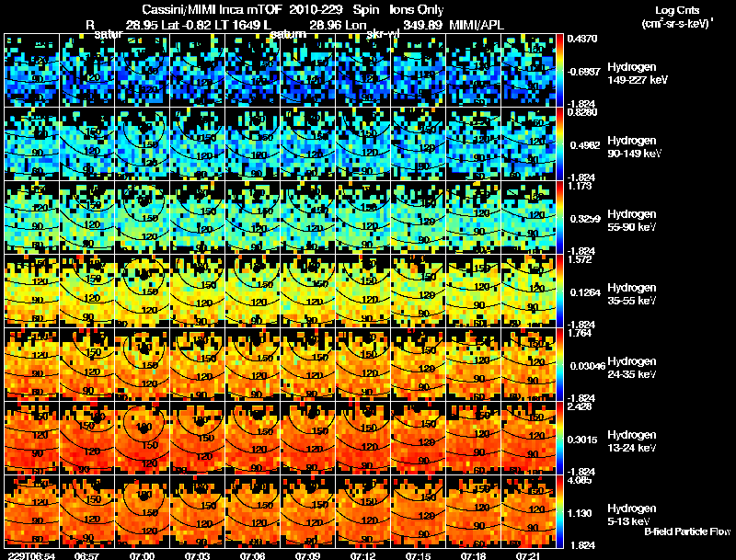This screenshot has height=560, width=736.
Task: Click the colorbar value '0.1264'
Action: coord(585,292)
